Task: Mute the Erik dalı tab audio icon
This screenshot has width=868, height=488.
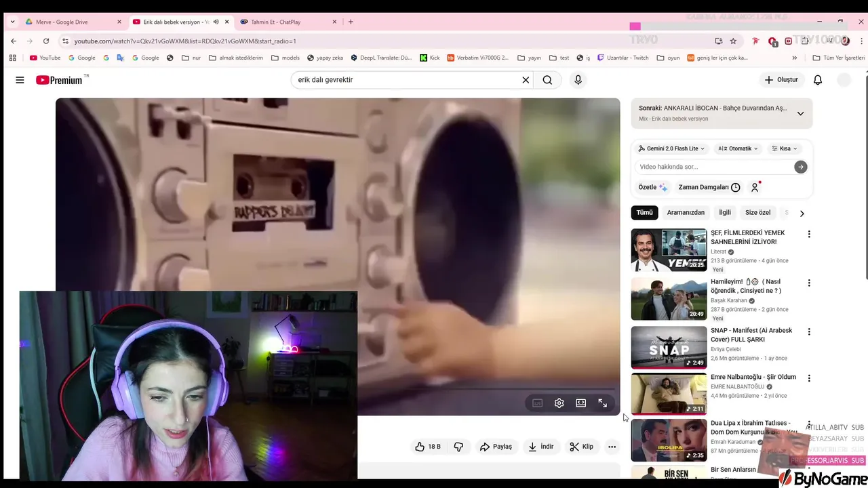Action: coord(216,22)
